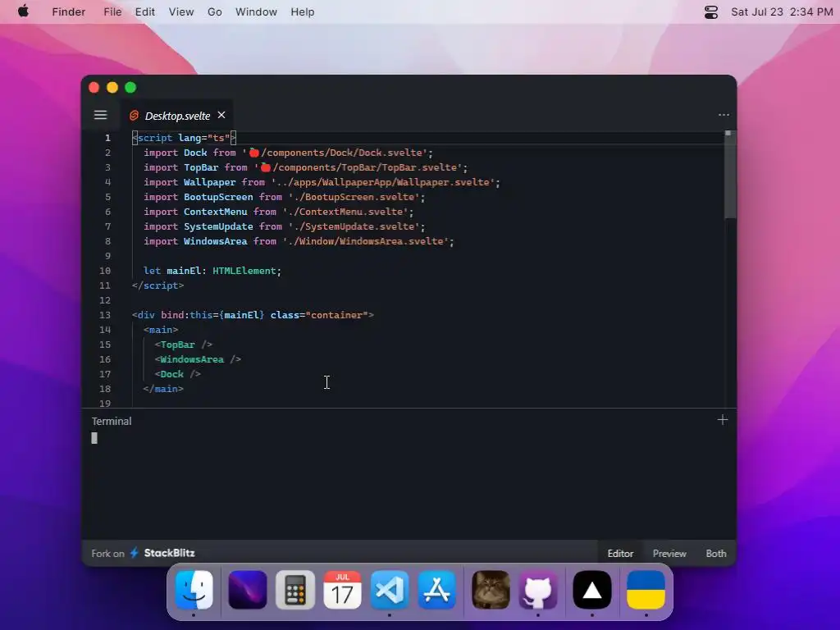Close the Desktop.svelte tab
The height and width of the screenshot is (630, 840).
click(x=221, y=115)
